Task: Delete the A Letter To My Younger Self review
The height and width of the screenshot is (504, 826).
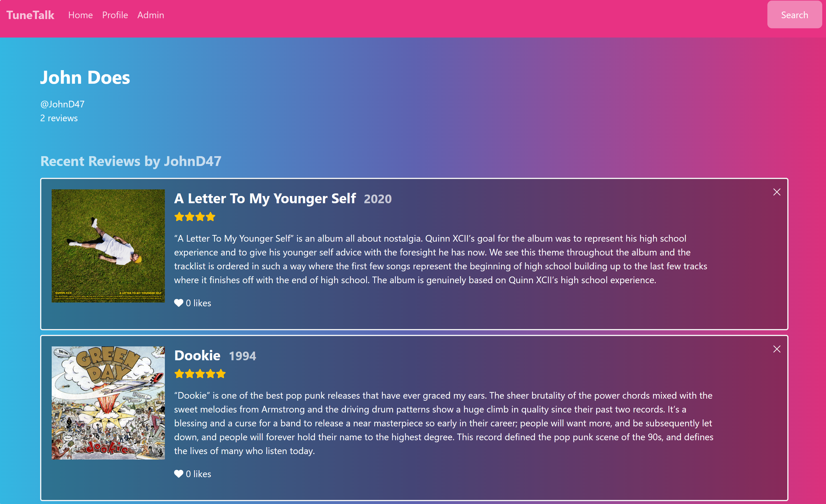Action: click(777, 192)
